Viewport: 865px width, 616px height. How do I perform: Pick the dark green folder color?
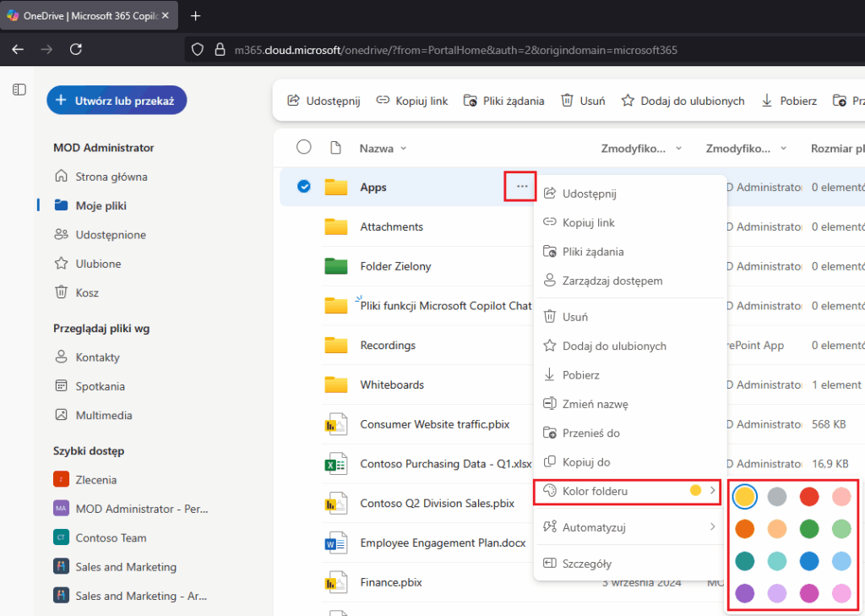809,529
